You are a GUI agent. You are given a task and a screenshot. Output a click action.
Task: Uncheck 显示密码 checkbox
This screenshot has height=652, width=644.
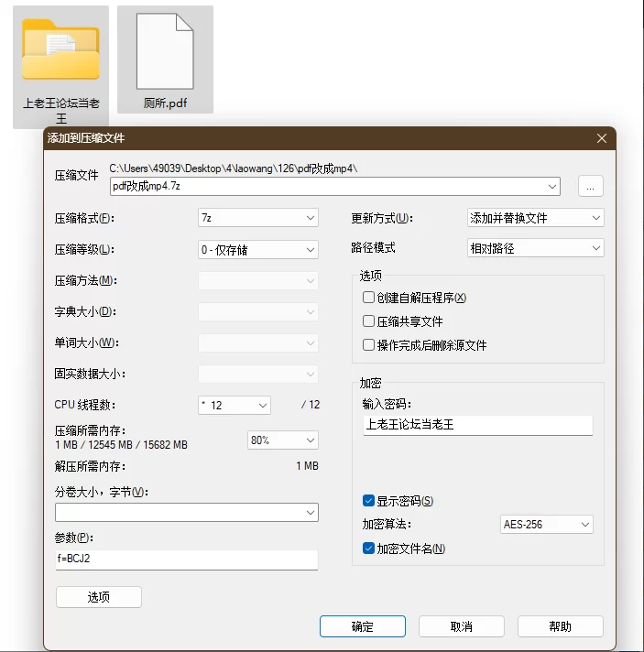tap(368, 501)
